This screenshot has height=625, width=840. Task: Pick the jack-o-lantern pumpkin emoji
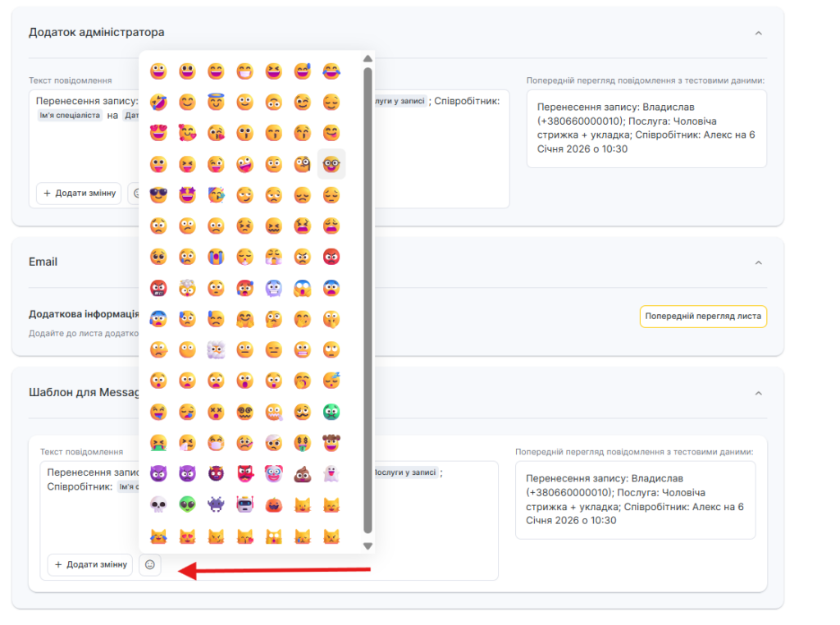pos(274,504)
